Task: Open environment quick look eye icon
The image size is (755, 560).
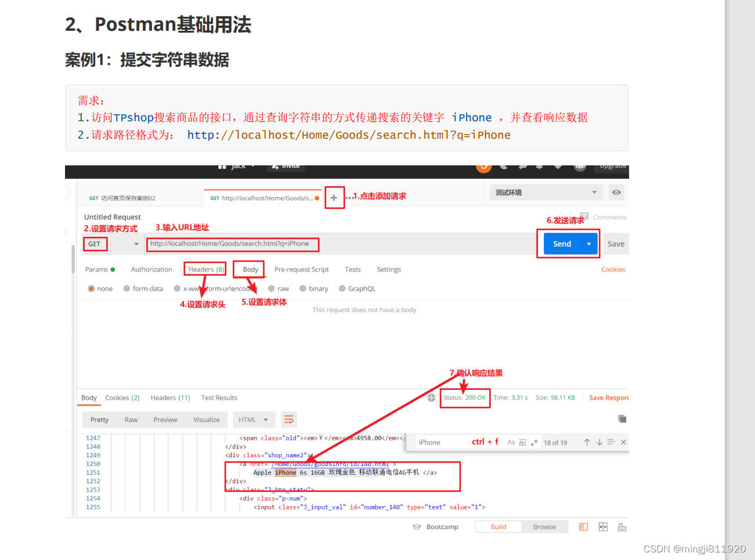Action: pos(616,192)
